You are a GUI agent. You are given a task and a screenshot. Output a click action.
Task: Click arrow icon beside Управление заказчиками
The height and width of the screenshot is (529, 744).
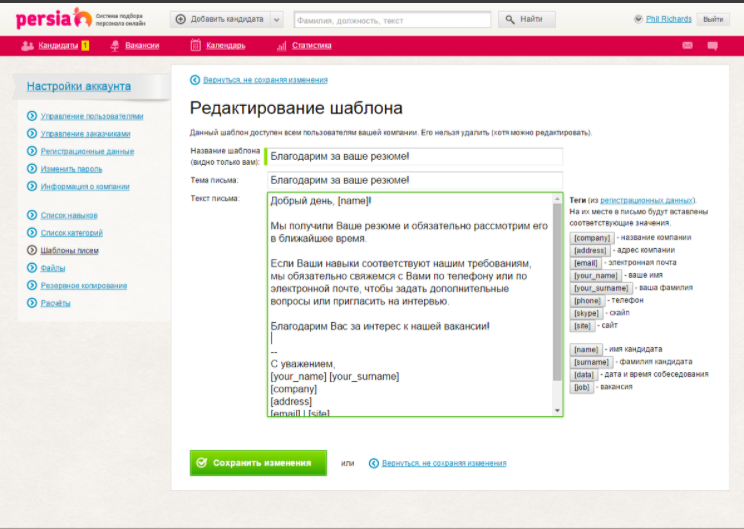[32, 133]
